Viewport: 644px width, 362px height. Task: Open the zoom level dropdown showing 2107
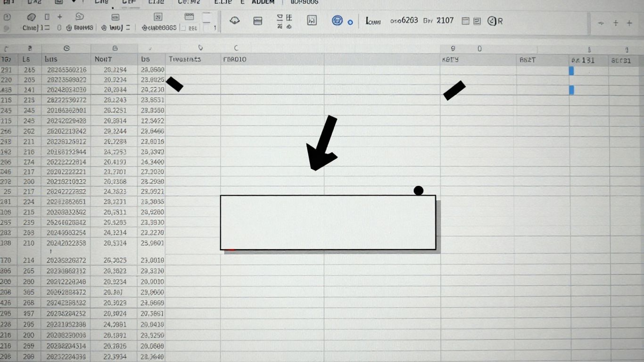click(x=446, y=20)
